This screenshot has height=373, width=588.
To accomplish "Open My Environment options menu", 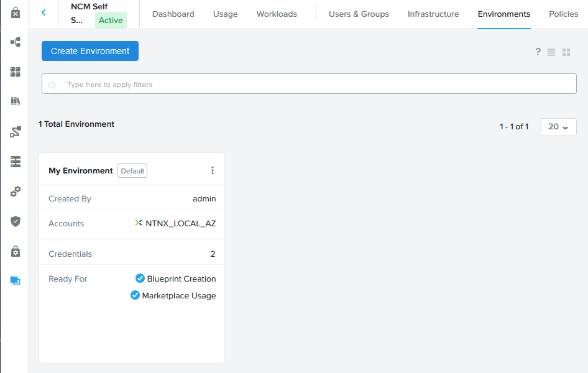I will 213,169.
